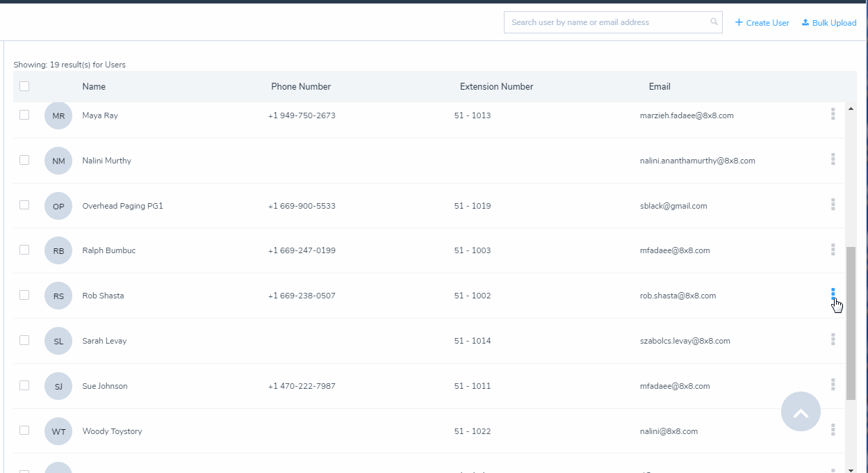Click the RB avatar for Ralph Bumbuc
Image resolution: width=868 pixels, height=473 pixels.
coord(58,250)
